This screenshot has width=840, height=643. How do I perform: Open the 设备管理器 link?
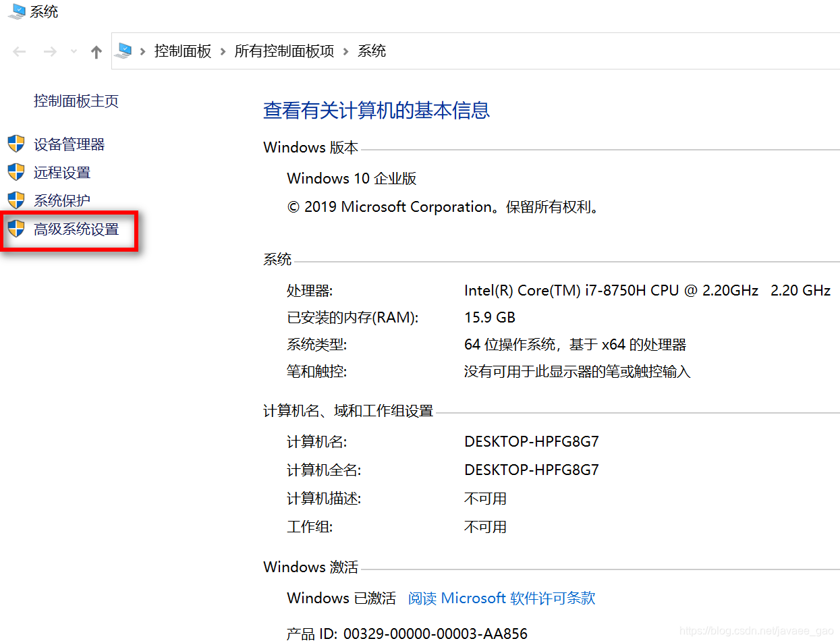coord(69,144)
